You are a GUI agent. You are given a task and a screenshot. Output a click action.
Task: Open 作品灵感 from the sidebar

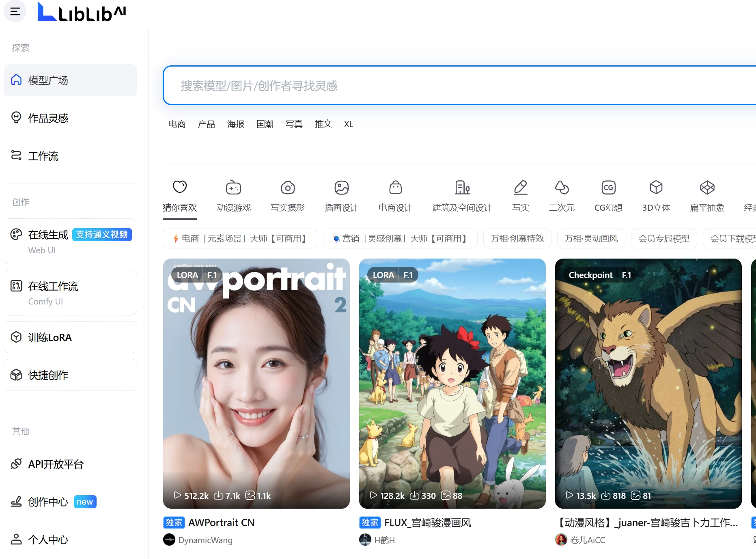pyautogui.click(x=47, y=118)
